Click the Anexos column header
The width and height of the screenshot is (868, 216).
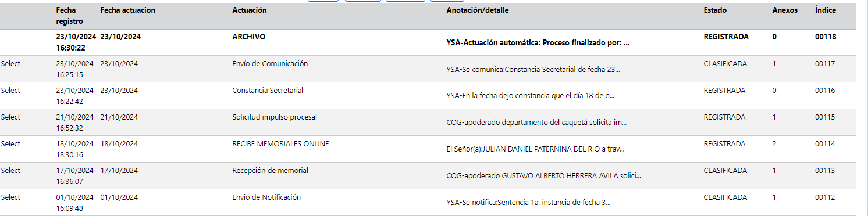point(785,10)
